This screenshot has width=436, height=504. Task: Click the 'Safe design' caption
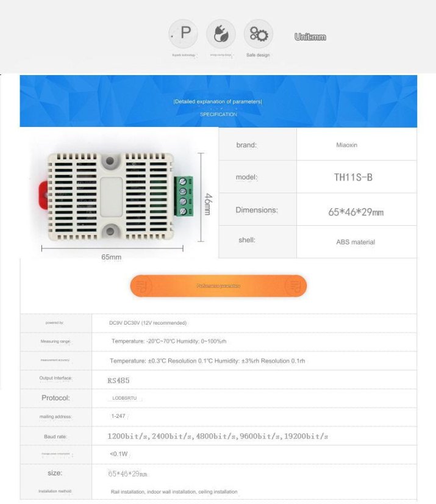(258, 55)
